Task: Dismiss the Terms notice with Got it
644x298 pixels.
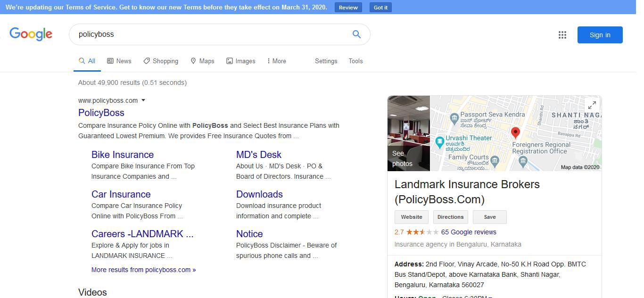Action: point(380,7)
